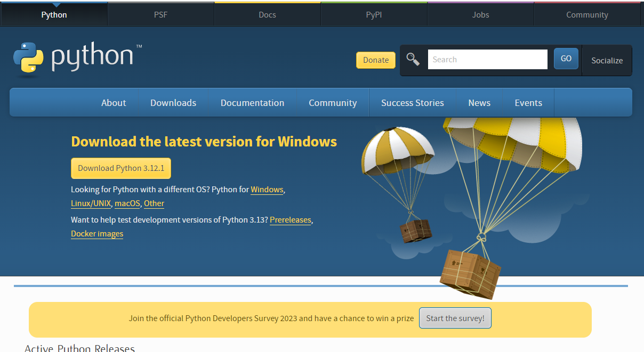Open the Documentation navigation menu
644x352 pixels.
pos(252,103)
